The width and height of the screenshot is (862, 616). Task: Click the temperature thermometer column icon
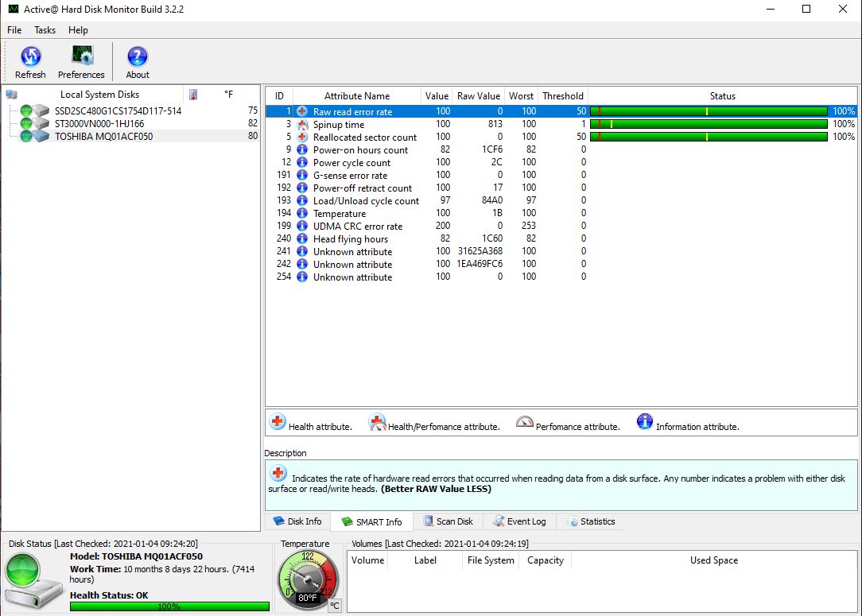click(193, 95)
